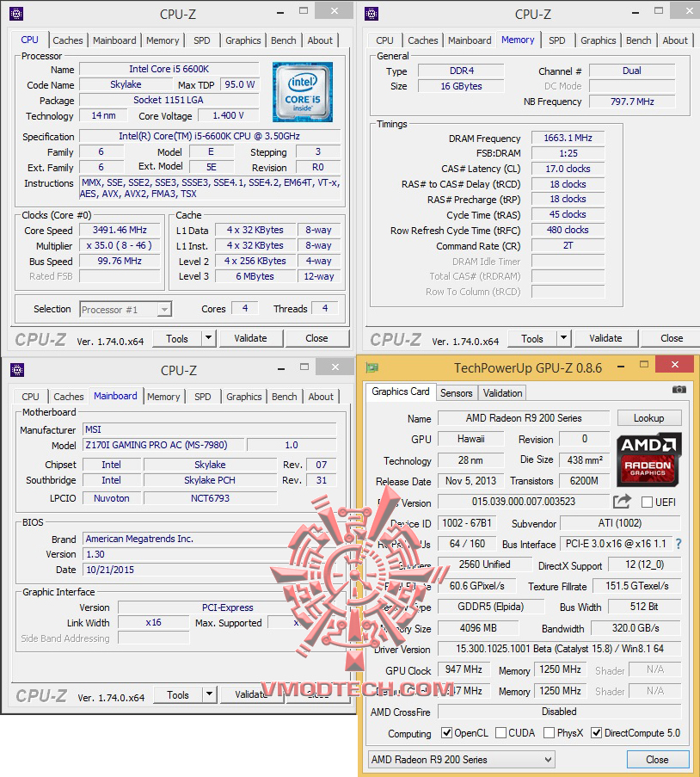Click the Z170I GAMING PRO AC model field
Viewport: 700px width, 777px height.
[x=163, y=445]
